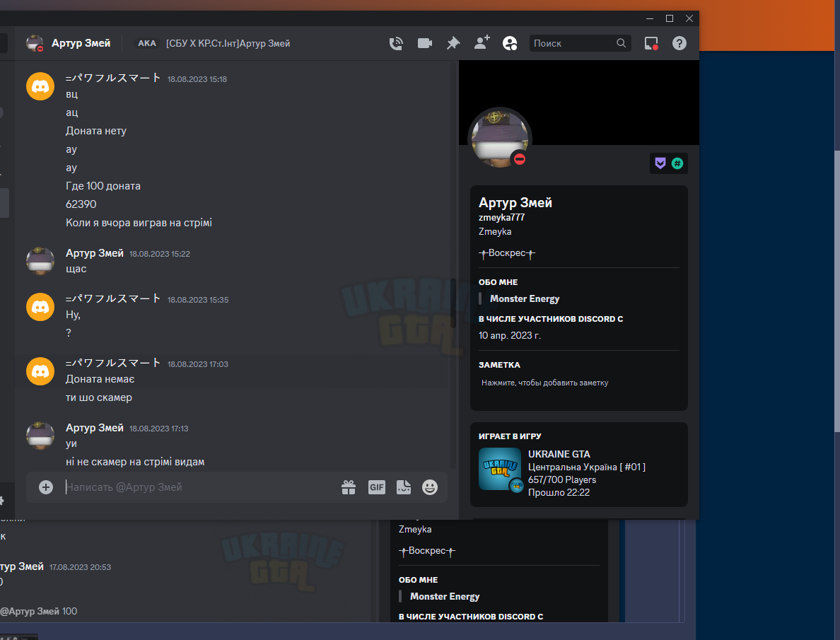This screenshot has width=840, height=640.
Task: Click 'Доната немає' message
Action: 100,379
